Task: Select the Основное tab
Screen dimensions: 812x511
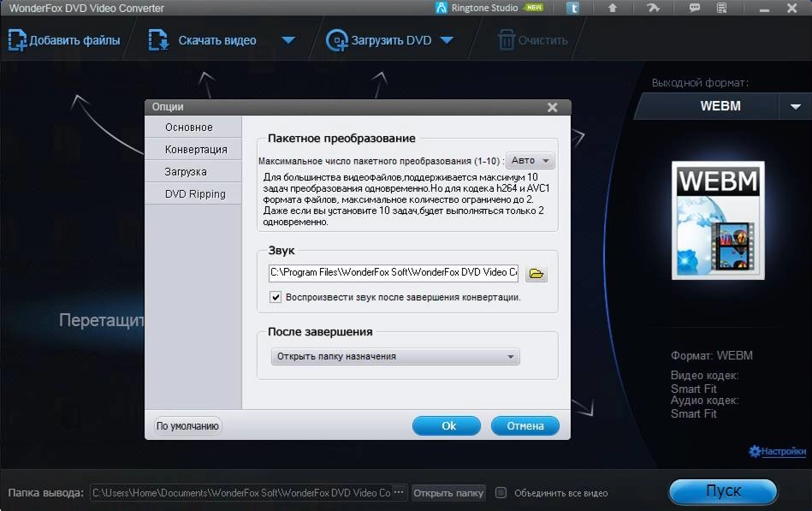Action: (193, 127)
